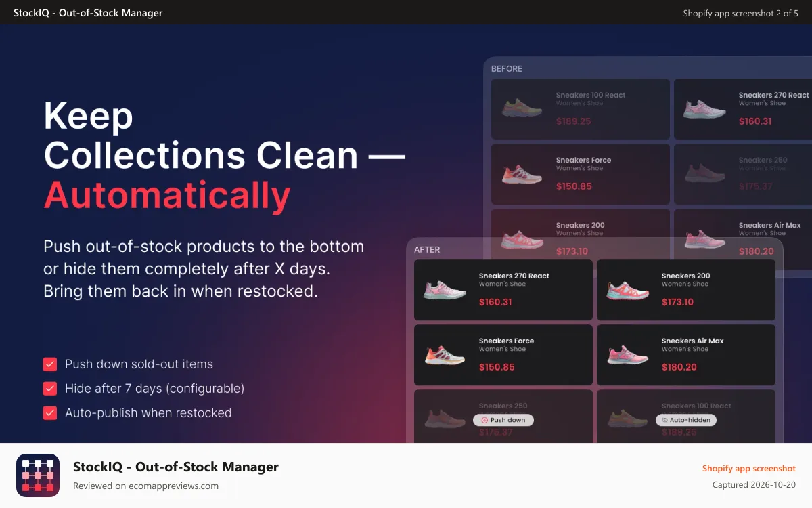Screen dimensions: 812x508
Task: Click the AFTER panel label
Action: tap(427, 250)
